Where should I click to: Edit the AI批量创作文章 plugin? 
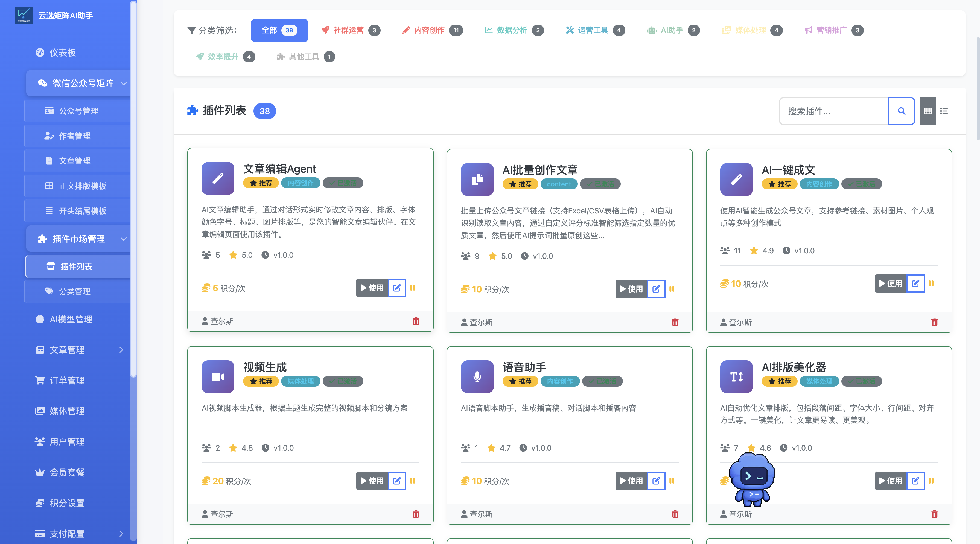(656, 289)
